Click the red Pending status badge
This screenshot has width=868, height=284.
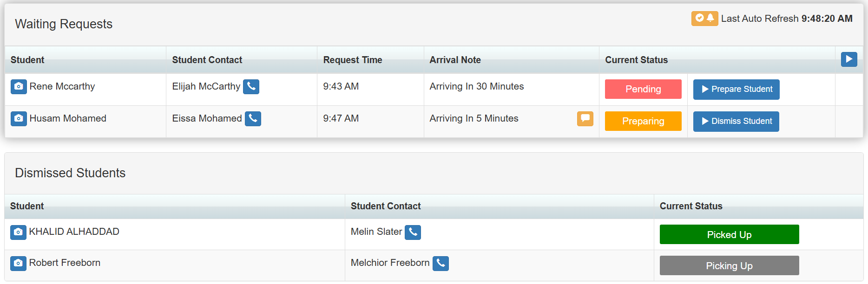coord(643,89)
